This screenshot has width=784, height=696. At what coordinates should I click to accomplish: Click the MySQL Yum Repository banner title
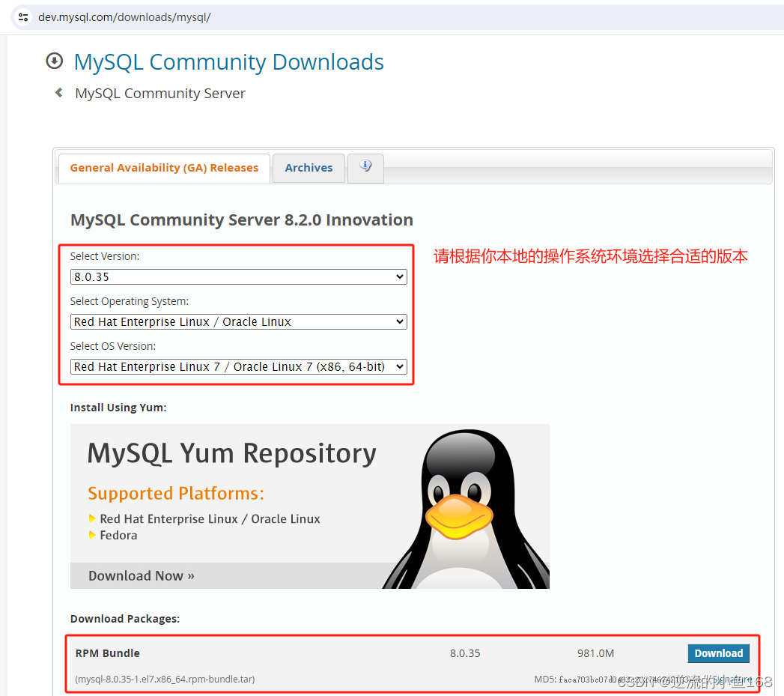pos(231,453)
